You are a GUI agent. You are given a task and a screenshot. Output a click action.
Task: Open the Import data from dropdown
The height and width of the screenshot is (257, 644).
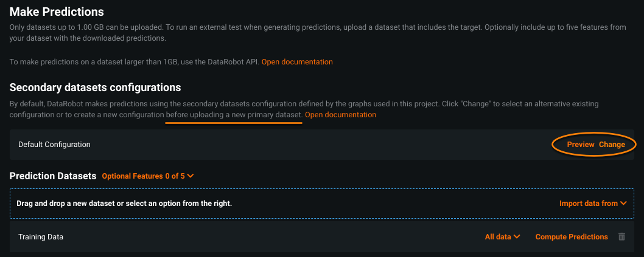point(592,204)
